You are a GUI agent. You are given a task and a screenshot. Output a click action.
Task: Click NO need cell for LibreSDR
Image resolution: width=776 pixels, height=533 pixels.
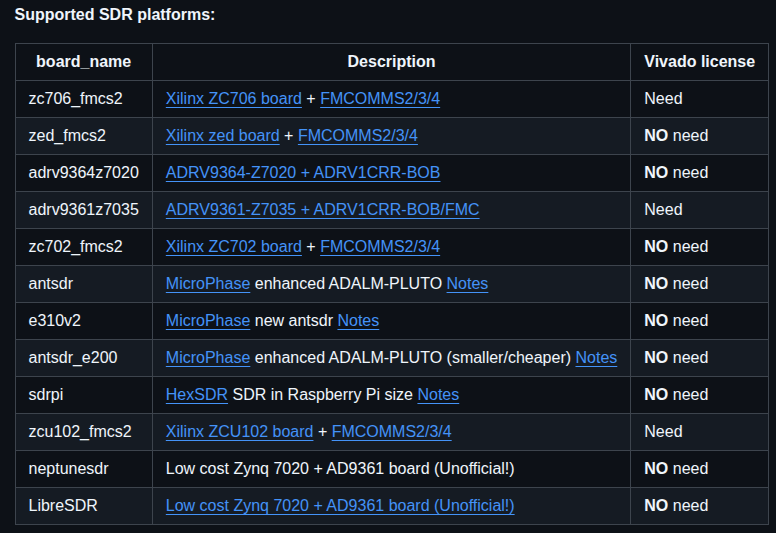pyautogui.click(x=699, y=506)
